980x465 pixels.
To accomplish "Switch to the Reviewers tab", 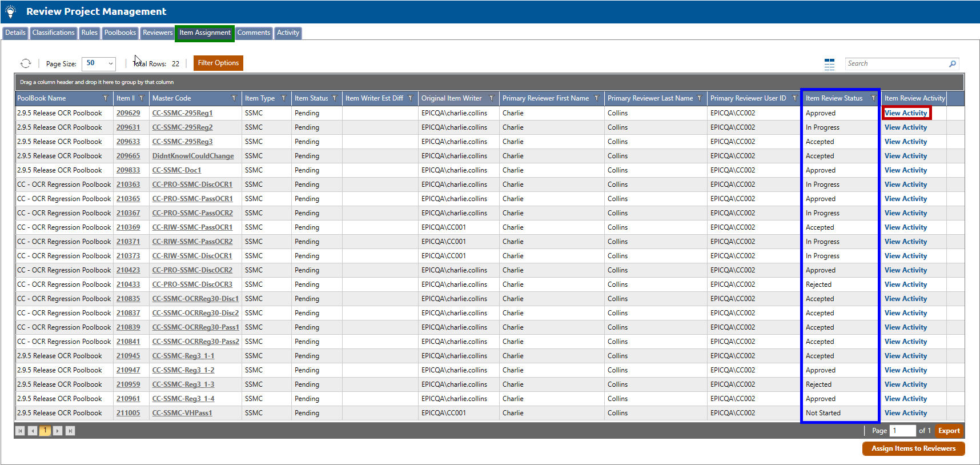I will [157, 33].
